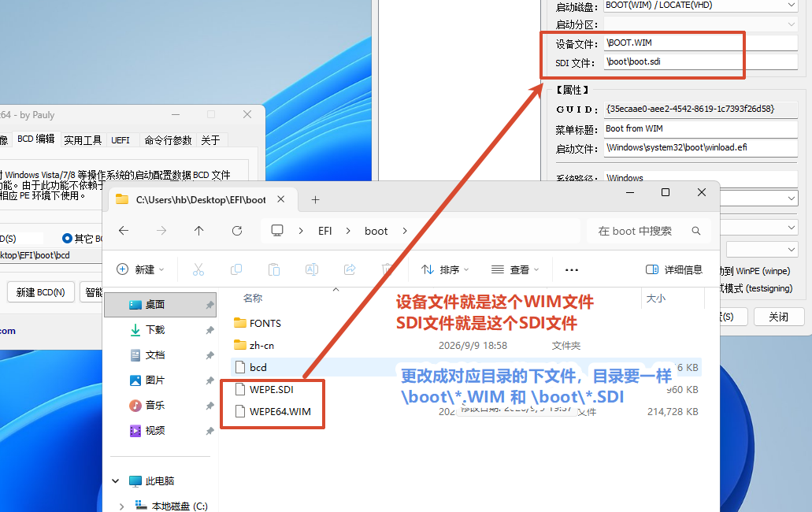812x512 pixels.
Task: Click the 新建 BCD(N) button
Action: [x=40, y=292]
